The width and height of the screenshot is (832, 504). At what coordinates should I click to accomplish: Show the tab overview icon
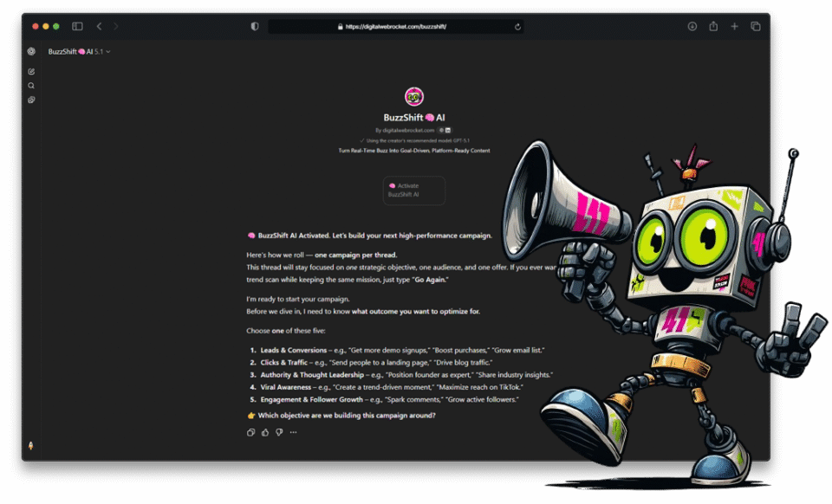click(756, 26)
